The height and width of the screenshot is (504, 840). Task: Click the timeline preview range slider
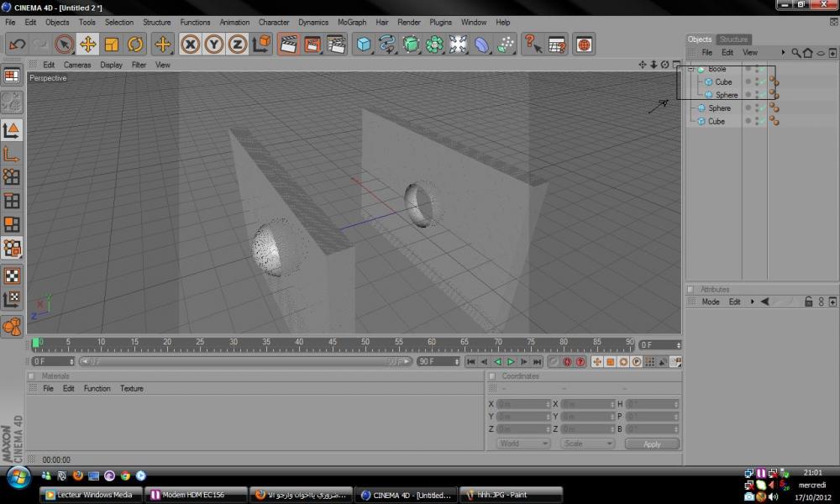pos(246,361)
